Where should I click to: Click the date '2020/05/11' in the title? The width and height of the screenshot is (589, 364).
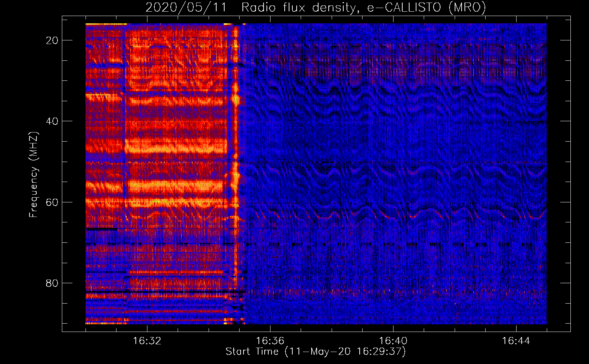click(186, 7)
